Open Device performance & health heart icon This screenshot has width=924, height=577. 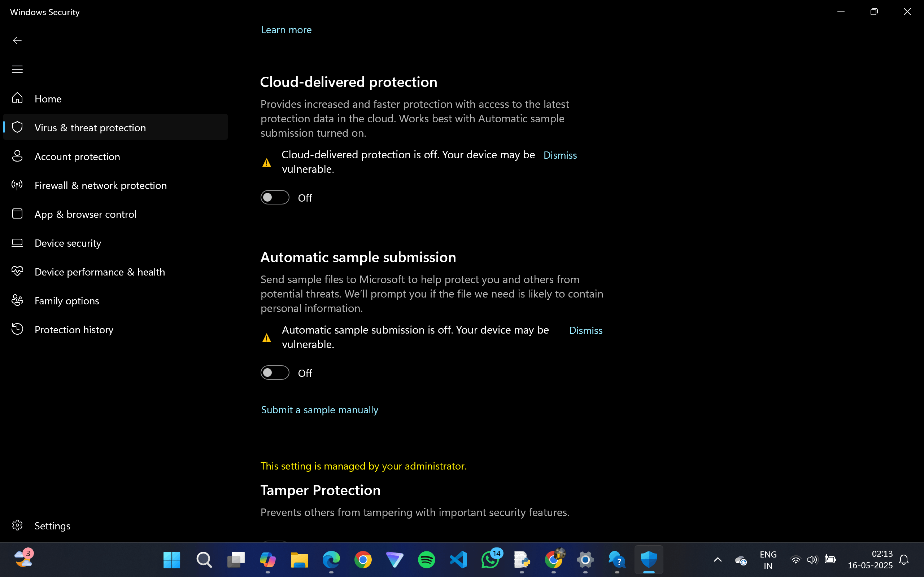coord(17,271)
